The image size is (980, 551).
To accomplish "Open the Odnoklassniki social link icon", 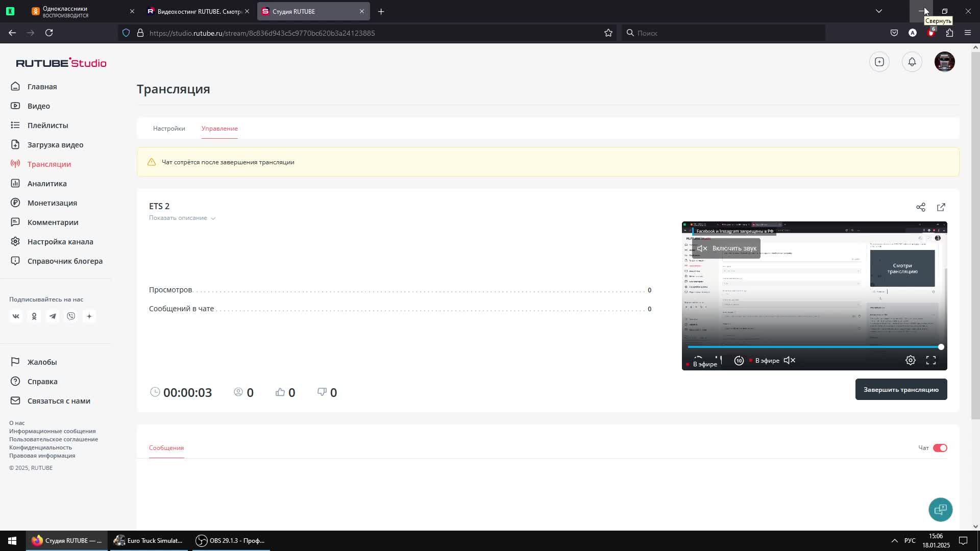I will tap(34, 316).
